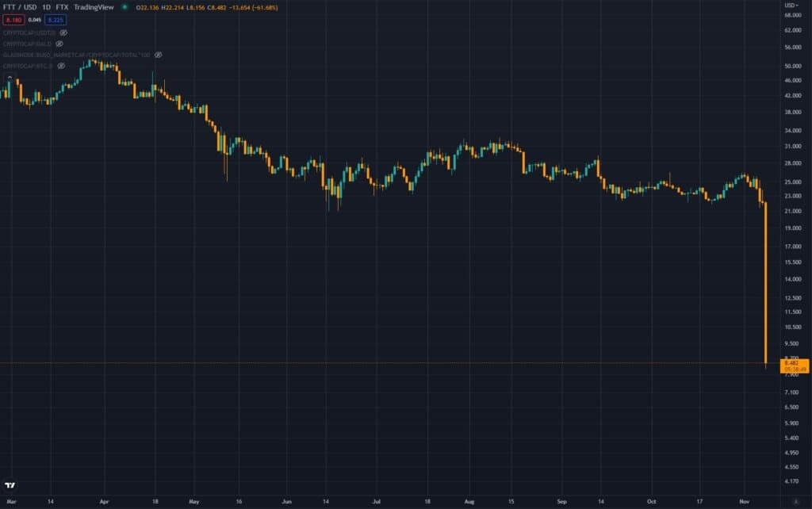This screenshot has height=509, width=812.
Task: Click the Sep label on time axis
Action: (562, 501)
